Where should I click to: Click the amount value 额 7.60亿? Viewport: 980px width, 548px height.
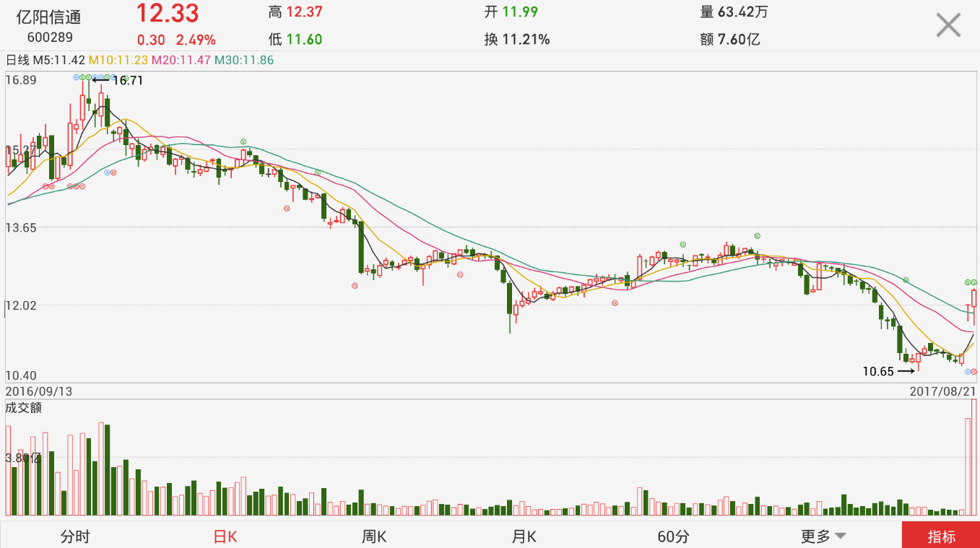[730, 40]
